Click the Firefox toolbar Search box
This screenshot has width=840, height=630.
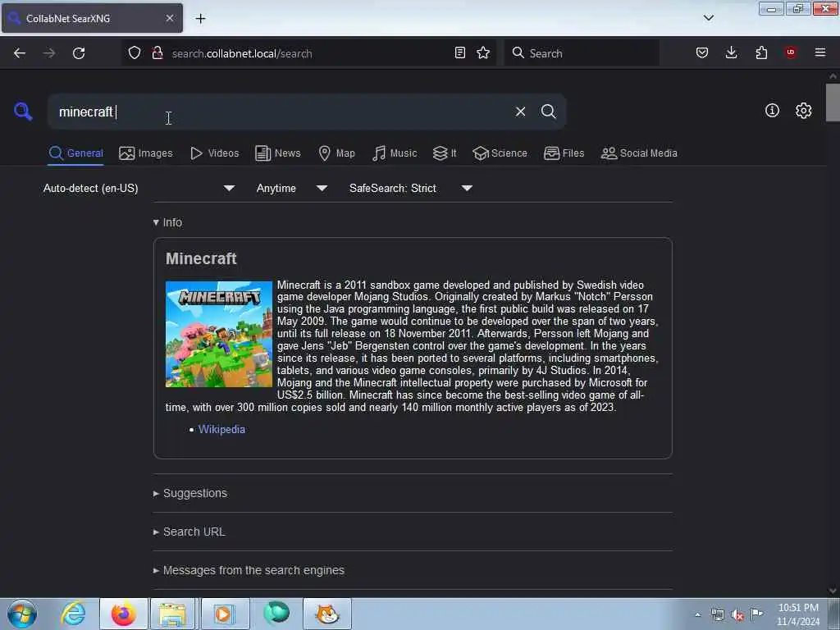pos(582,53)
